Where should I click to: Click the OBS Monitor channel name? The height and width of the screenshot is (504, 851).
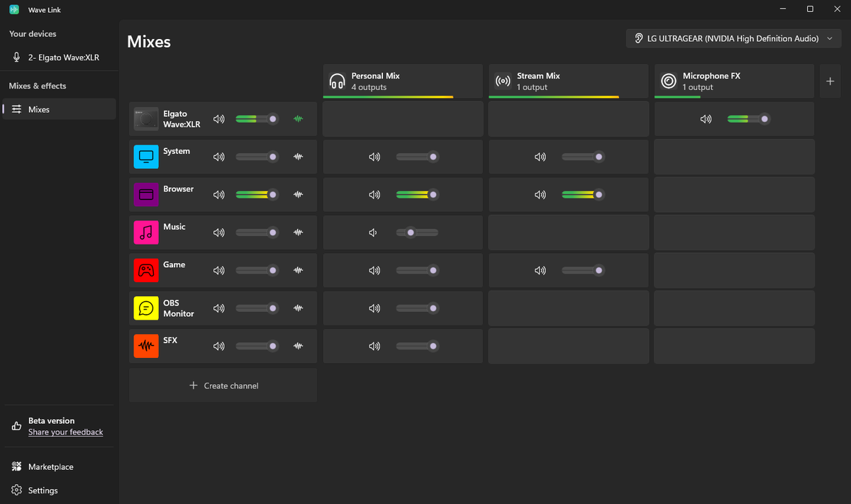[179, 308]
